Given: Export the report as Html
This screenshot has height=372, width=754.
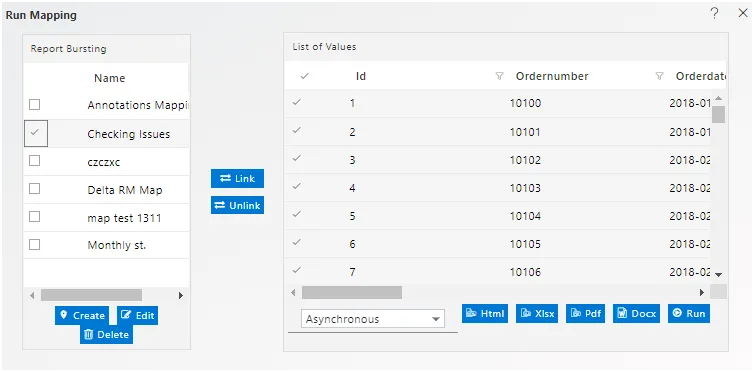Looking at the screenshot, I should point(485,313).
